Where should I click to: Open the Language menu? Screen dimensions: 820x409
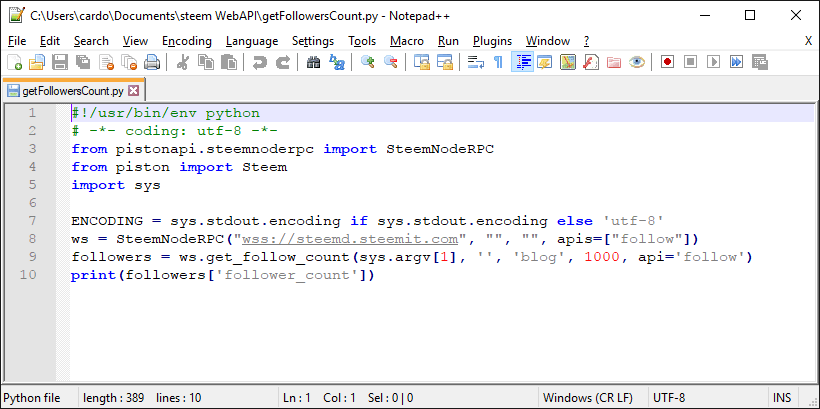click(252, 41)
